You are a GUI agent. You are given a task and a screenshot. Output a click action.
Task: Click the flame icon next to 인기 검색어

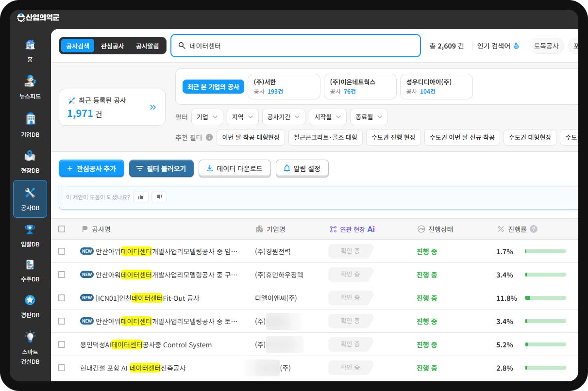(516, 46)
